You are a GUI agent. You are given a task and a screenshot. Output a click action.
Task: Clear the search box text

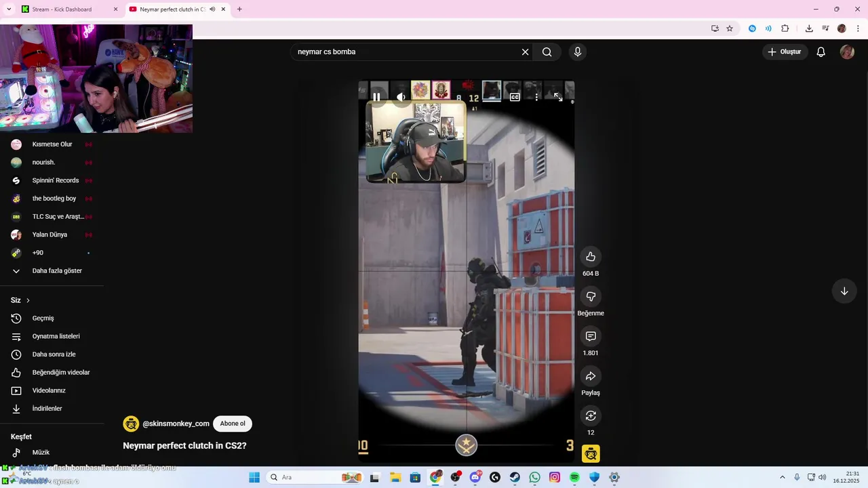click(525, 52)
